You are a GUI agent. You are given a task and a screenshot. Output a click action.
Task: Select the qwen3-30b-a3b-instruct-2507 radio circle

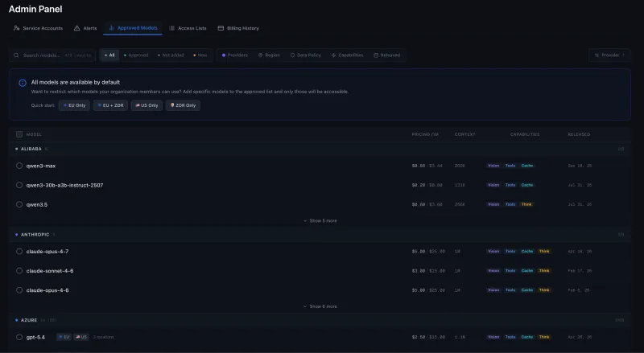[x=19, y=185]
